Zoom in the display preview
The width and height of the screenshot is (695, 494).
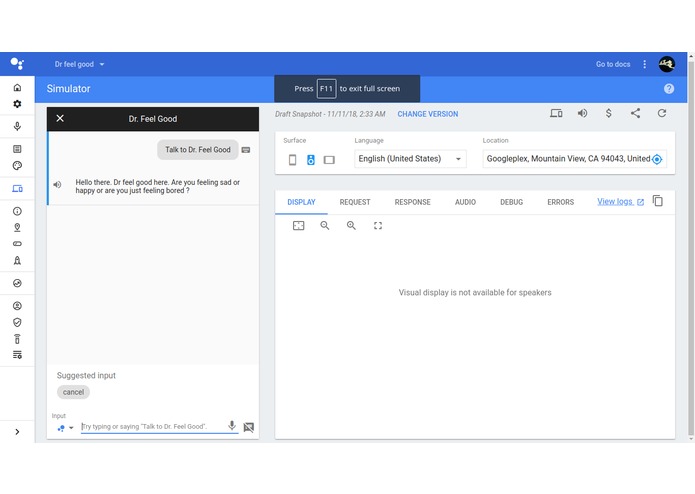tap(351, 226)
